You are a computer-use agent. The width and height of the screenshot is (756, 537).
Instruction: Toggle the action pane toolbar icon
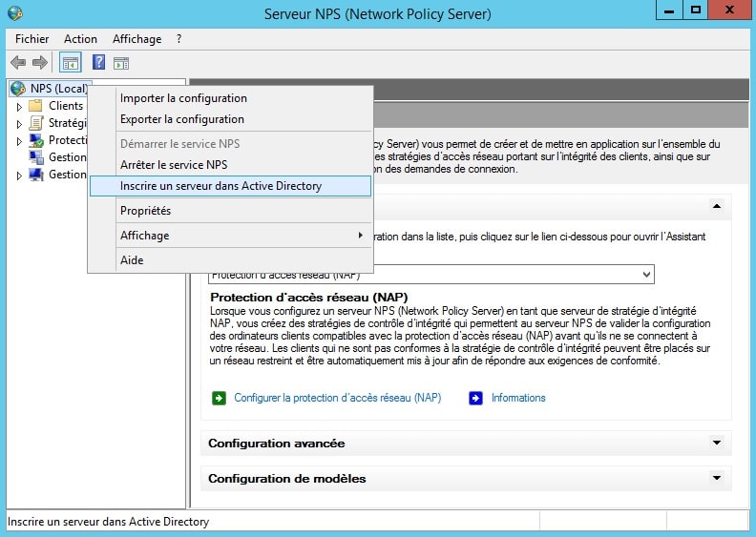tap(121, 63)
